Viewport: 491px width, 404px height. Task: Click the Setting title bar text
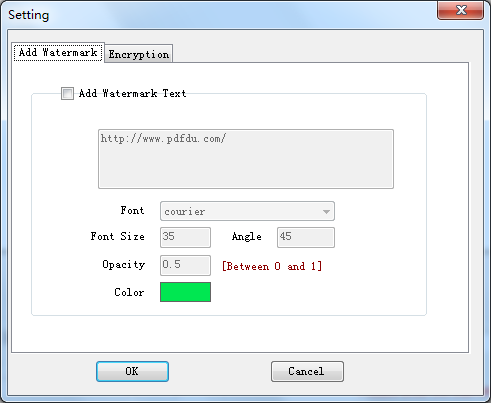click(29, 15)
